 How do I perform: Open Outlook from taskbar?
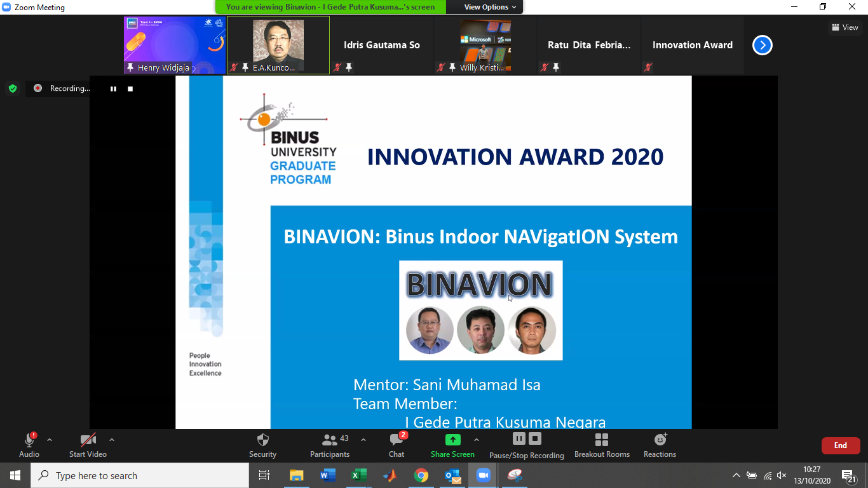pyautogui.click(x=452, y=475)
